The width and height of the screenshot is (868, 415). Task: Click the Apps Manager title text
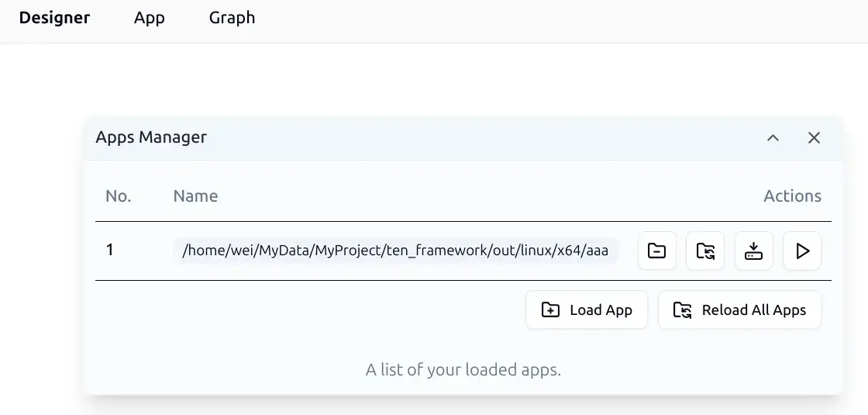pos(151,137)
